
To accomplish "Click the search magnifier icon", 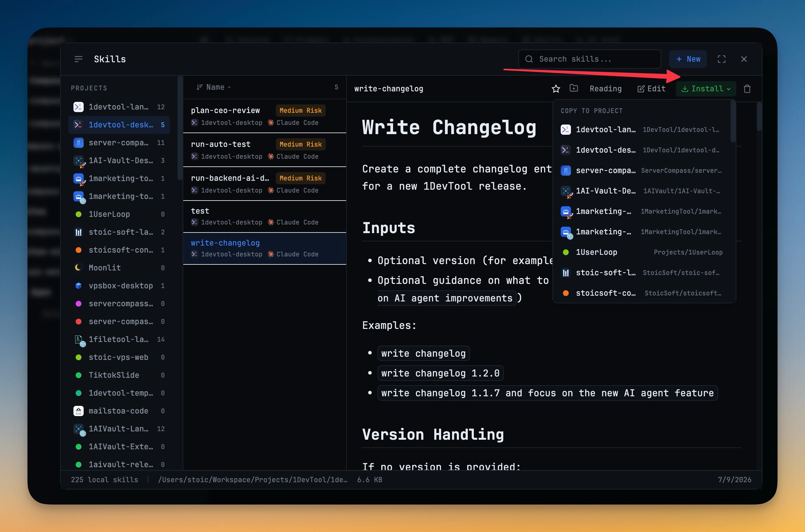I will coord(529,59).
